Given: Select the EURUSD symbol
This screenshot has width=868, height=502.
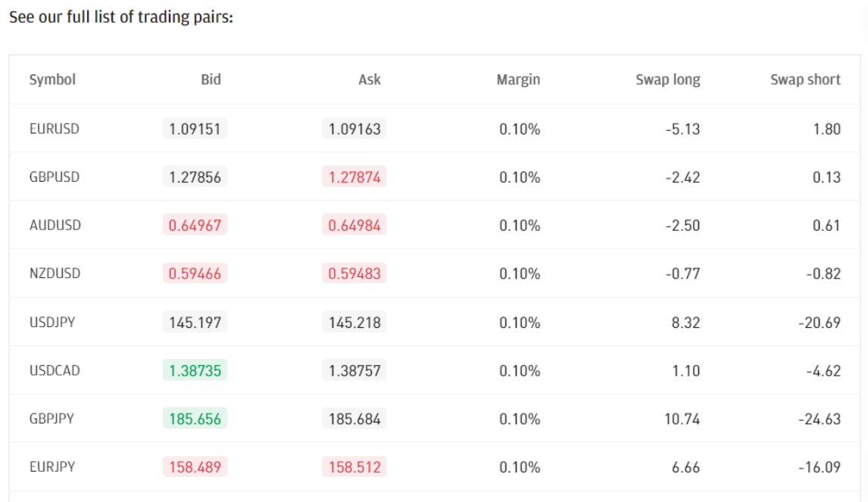Looking at the screenshot, I should [x=55, y=129].
